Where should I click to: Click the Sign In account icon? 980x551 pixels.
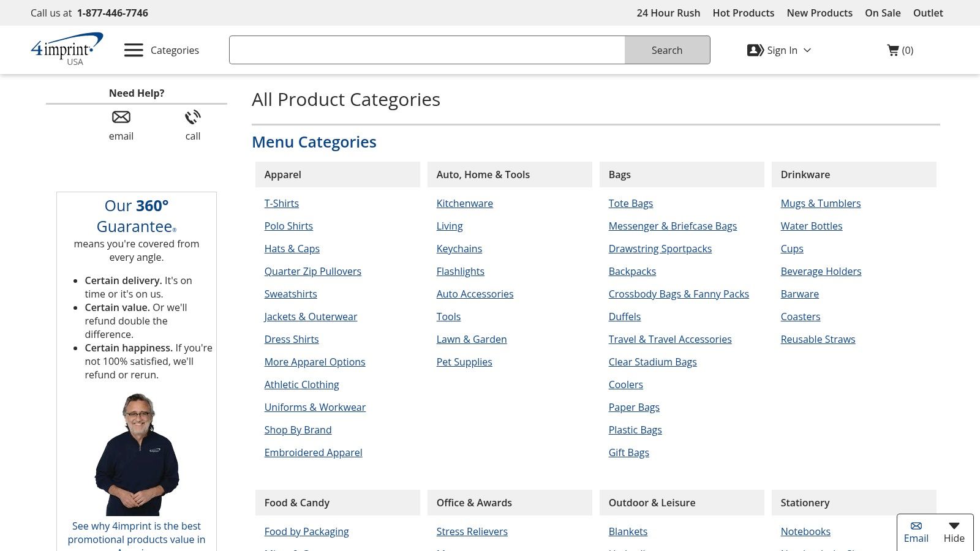[x=755, y=50]
